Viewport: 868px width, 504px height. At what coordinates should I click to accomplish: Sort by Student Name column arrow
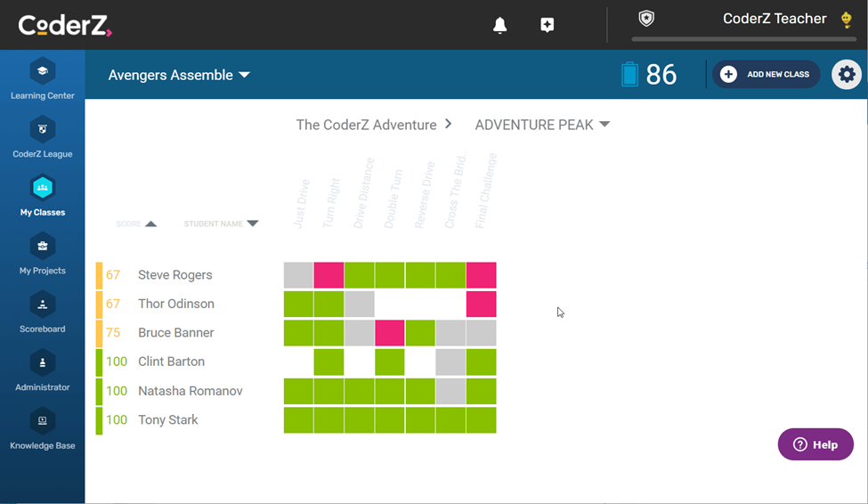[x=252, y=224]
